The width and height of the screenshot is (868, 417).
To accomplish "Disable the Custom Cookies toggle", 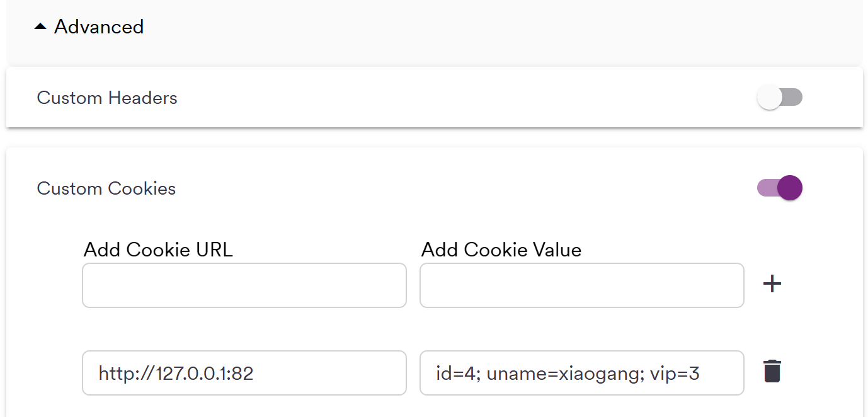I will click(779, 188).
